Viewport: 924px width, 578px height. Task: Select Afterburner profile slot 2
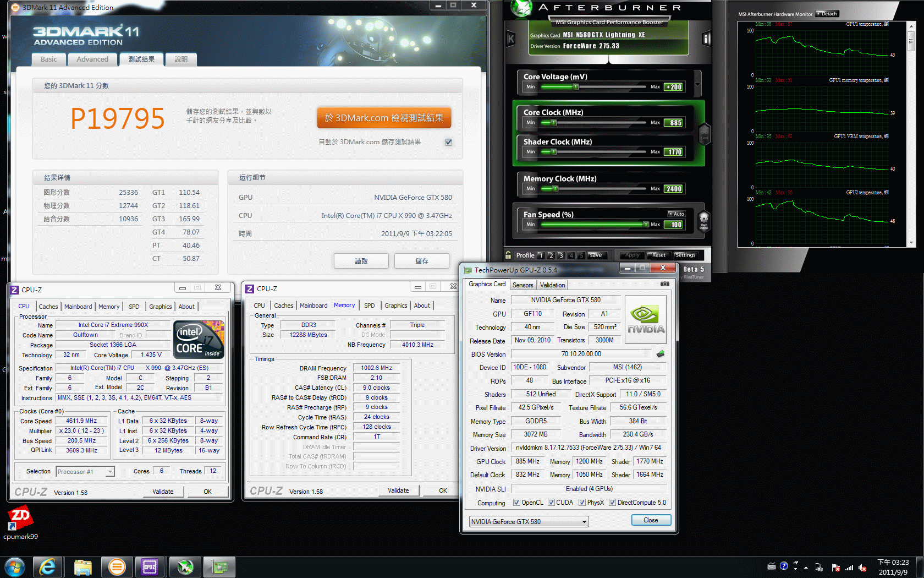551,255
